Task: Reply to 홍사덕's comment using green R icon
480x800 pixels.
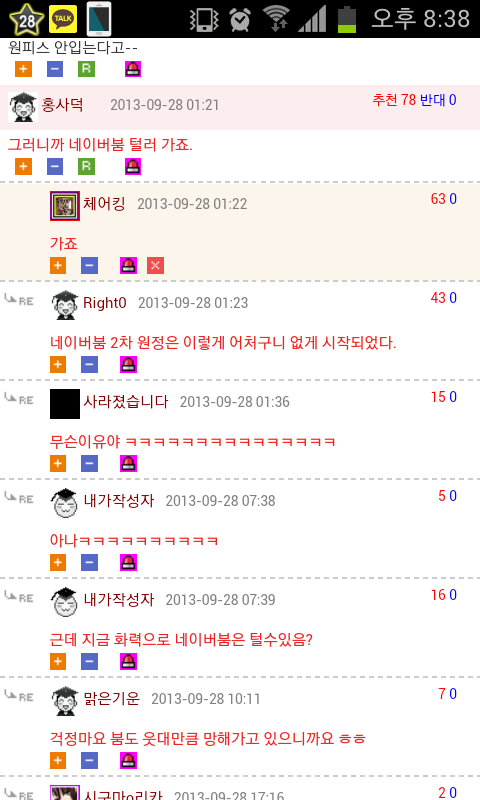Action: click(x=87, y=166)
